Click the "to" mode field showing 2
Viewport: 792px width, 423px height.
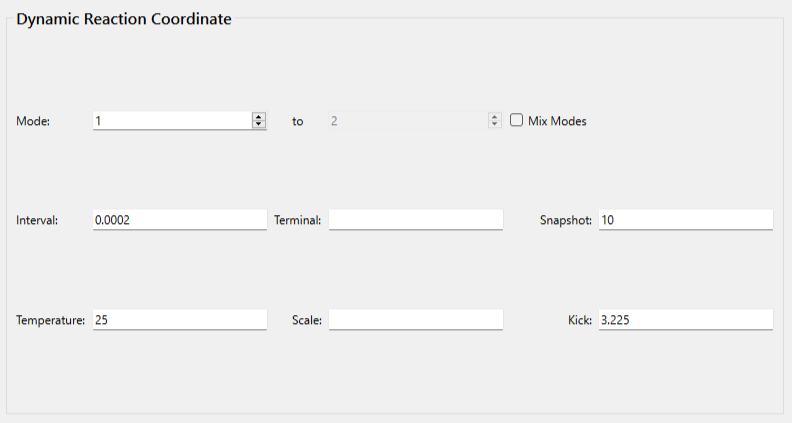[x=407, y=121]
